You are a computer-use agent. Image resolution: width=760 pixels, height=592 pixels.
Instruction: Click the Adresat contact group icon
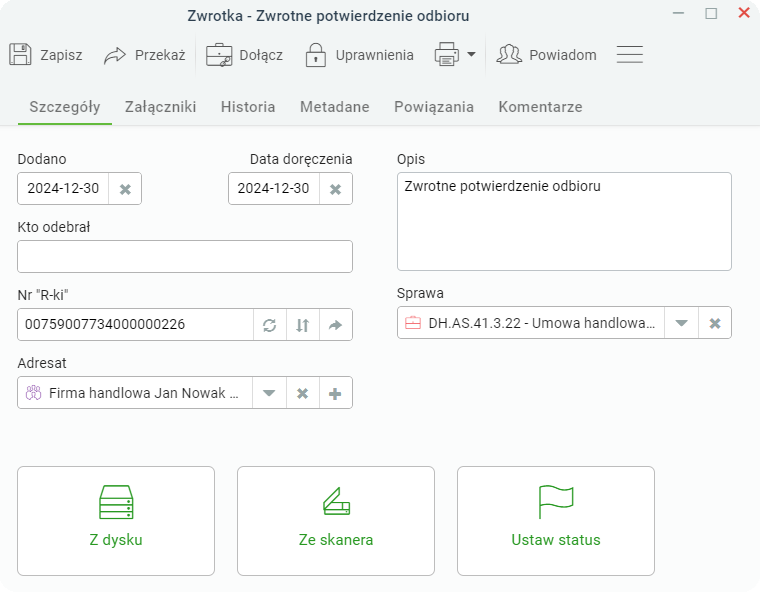click(33, 393)
